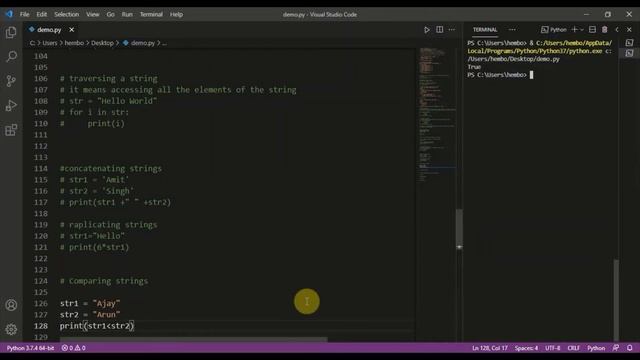Select interpreter Python 3.7.4 64-bit
Image resolution: width=640 pixels, height=360 pixels.
(x=30, y=348)
